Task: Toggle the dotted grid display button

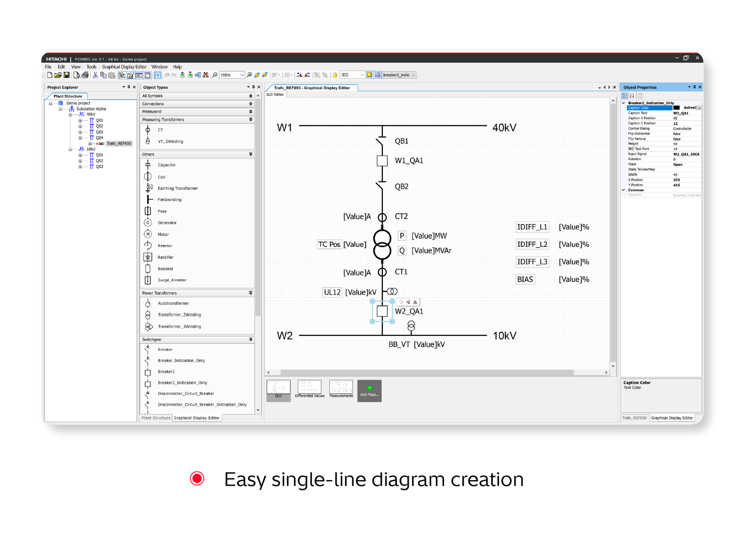Action: (378, 75)
